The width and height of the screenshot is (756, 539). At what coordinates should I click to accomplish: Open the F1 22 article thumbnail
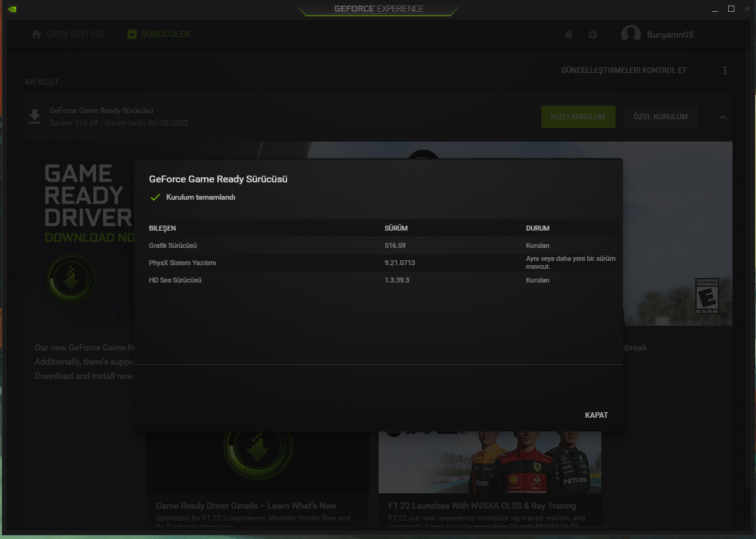[489, 462]
